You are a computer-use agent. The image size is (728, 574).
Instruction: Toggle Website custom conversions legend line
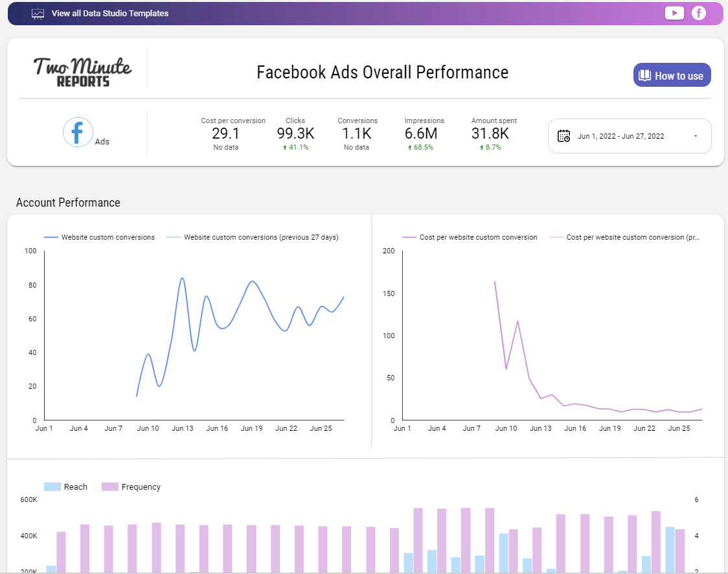[x=99, y=237]
